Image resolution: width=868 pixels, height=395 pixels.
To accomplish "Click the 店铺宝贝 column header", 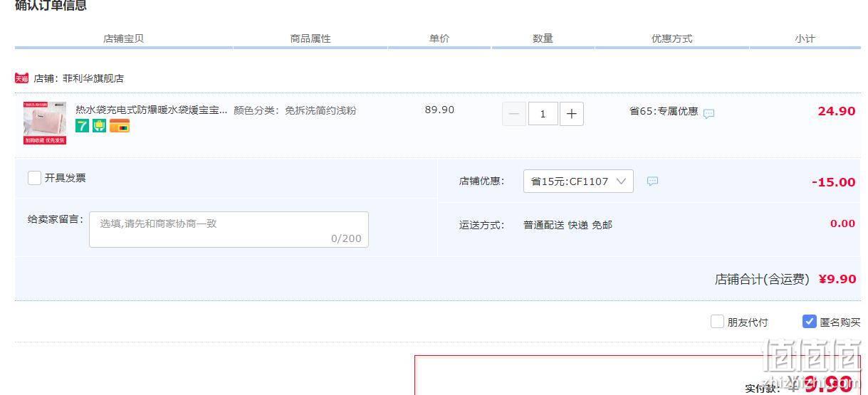I will pyautogui.click(x=124, y=38).
